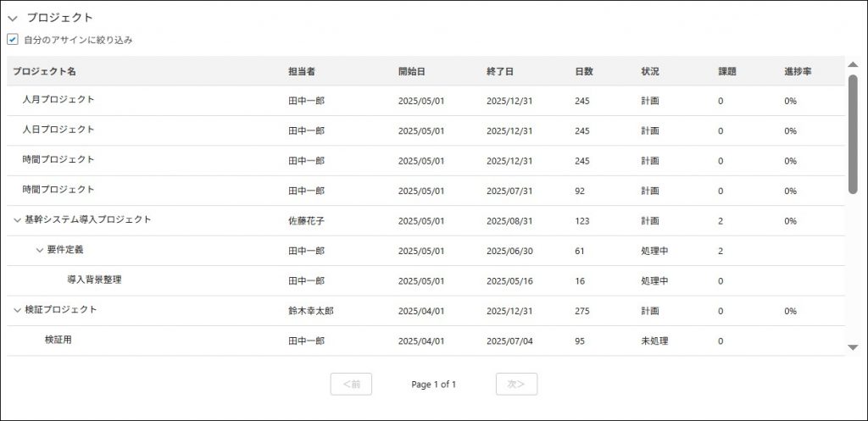
Task: Click the 開始日 column header
Action: tap(412, 71)
